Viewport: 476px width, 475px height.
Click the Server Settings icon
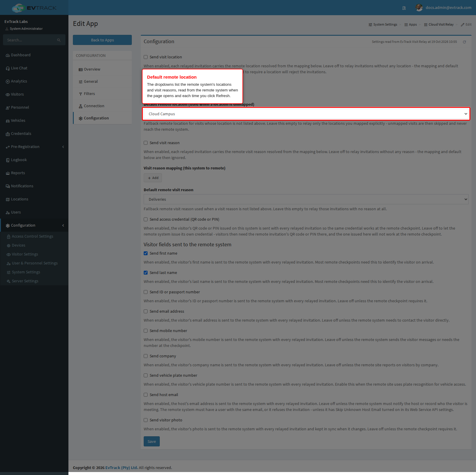9,281
